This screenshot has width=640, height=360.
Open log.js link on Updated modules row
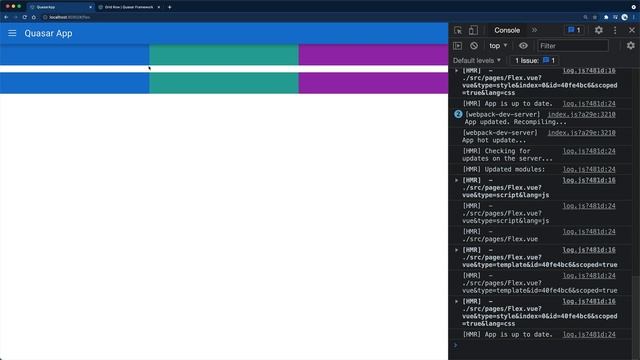pos(589,169)
